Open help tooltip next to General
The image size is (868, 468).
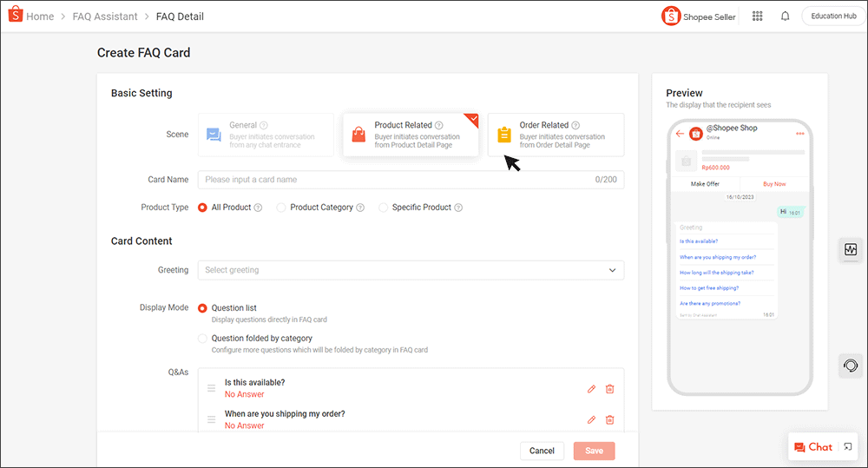[264, 125]
